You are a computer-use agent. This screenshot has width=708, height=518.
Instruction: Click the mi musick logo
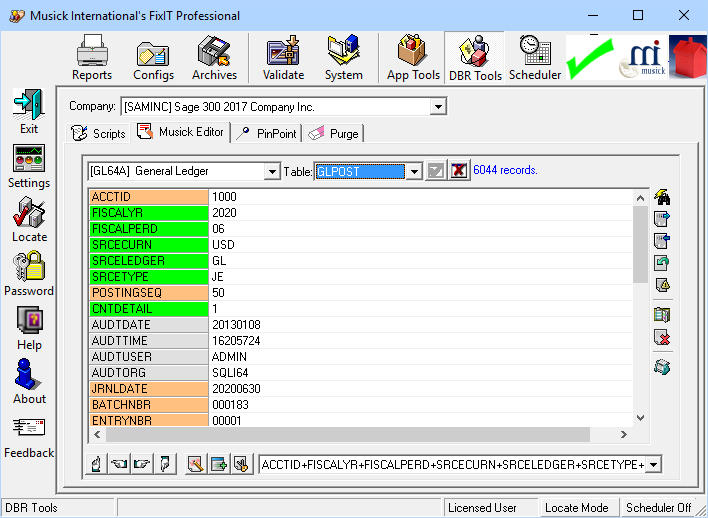tap(643, 58)
